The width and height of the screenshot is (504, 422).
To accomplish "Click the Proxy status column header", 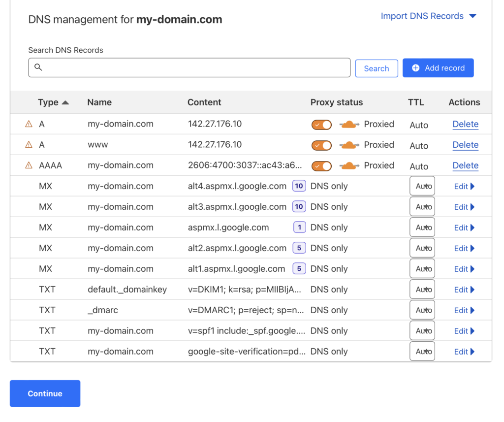I will tap(337, 102).
